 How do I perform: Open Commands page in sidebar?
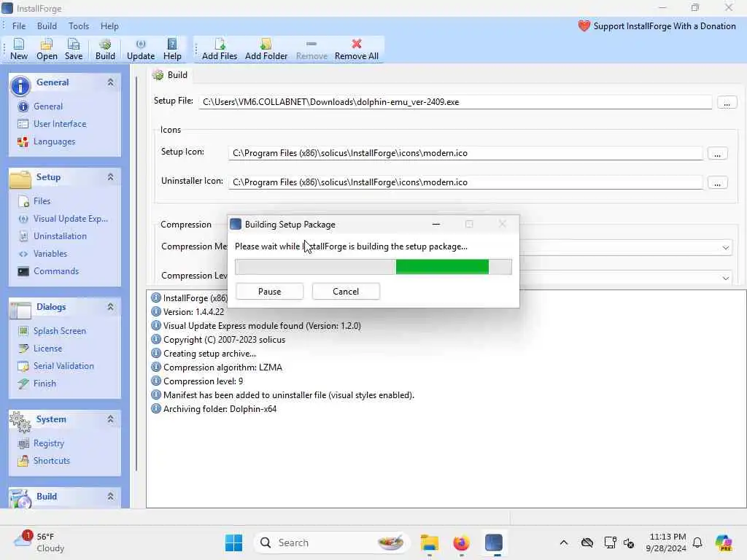tap(55, 271)
